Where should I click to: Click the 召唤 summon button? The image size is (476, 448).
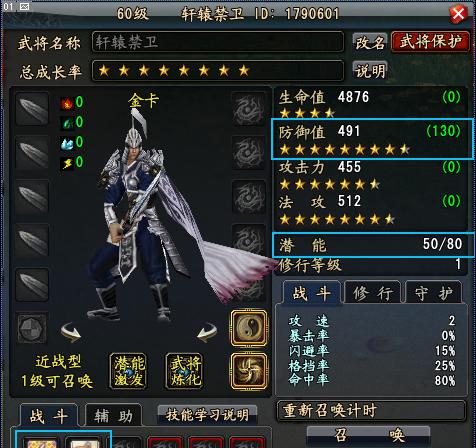(x=368, y=435)
